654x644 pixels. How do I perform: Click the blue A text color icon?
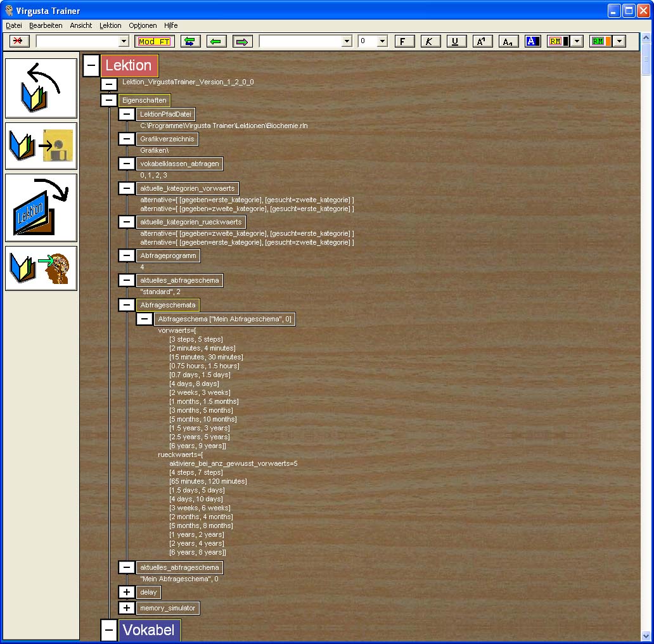(x=532, y=41)
